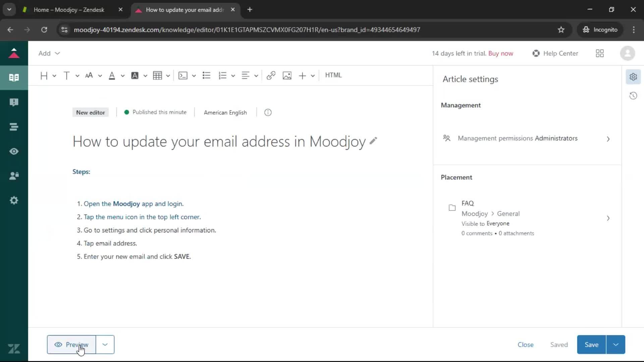Image resolution: width=644 pixels, height=362 pixels.
Task: Open the text alignment tool
Action: point(246,75)
